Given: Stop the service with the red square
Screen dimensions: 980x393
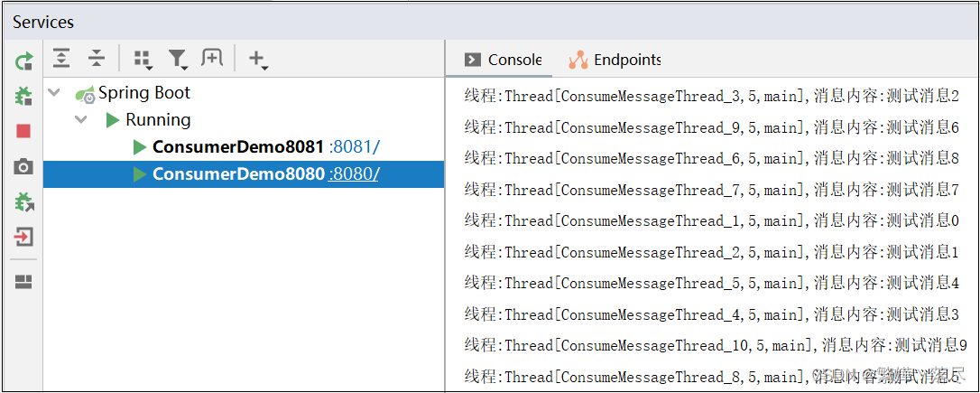Looking at the screenshot, I should point(23,131).
